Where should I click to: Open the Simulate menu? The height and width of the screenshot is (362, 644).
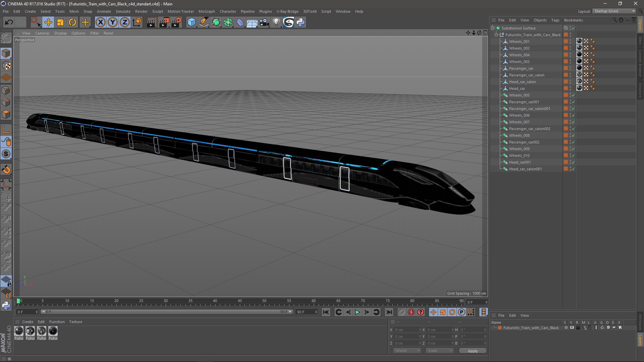123,11
